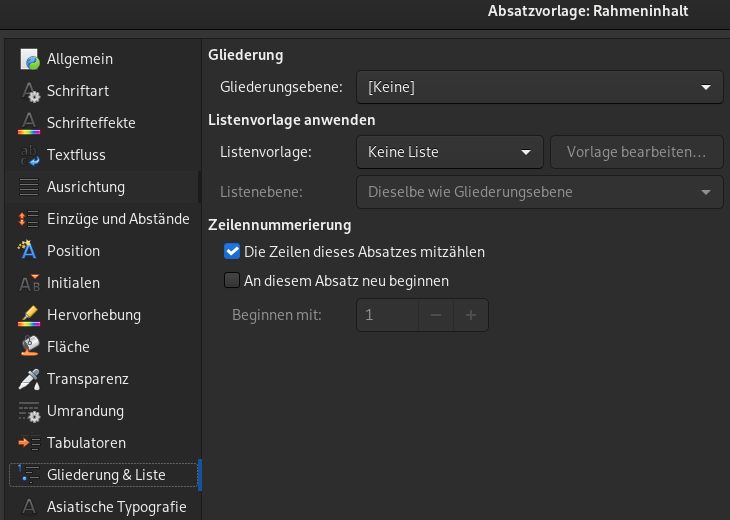Click the Vorlage bearbeiten button
730x520 pixels.
[636, 152]
